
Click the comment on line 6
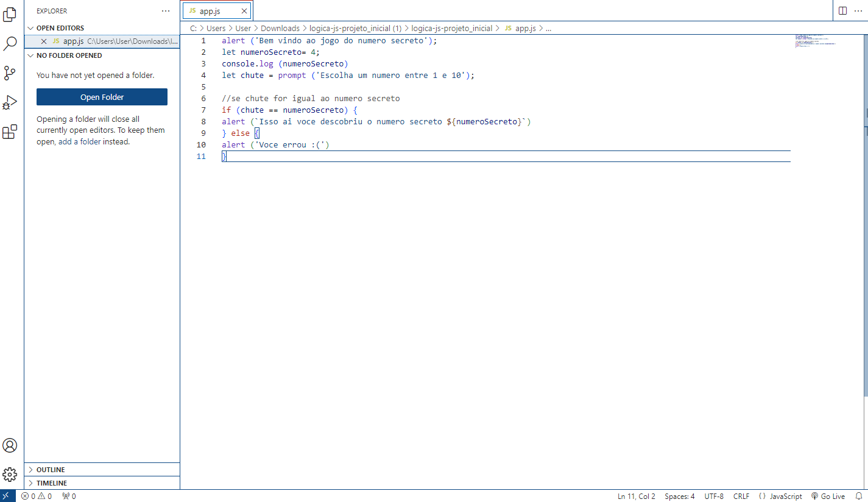[x=311, y=99]
